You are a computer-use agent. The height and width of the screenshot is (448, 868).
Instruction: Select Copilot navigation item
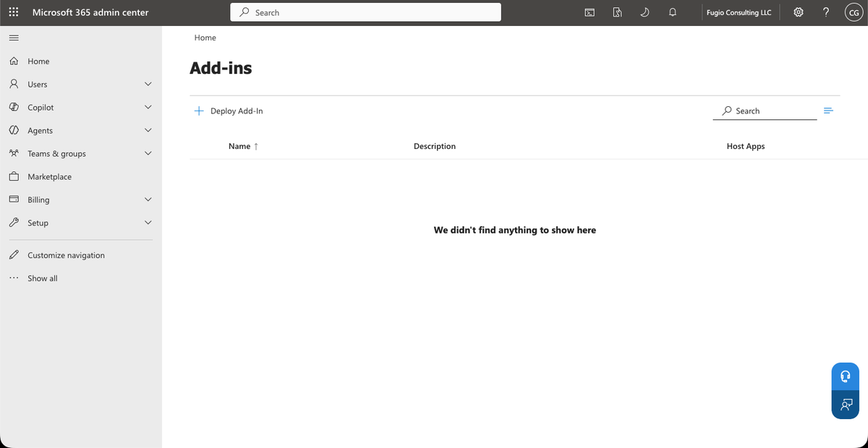click(41, 108)
